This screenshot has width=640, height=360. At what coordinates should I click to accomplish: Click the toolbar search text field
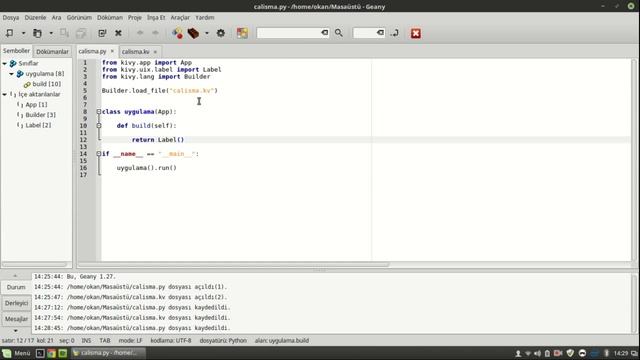tap(288, 33)
